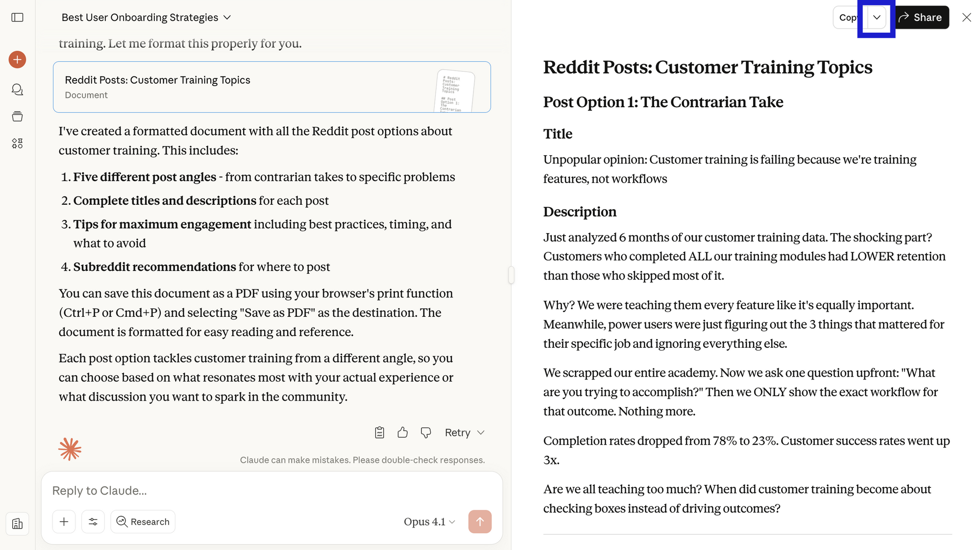Image resolution: width=980 pixels, height=550 pixels.
Task: Give thumbs up feedback on response
Action: 403,432
